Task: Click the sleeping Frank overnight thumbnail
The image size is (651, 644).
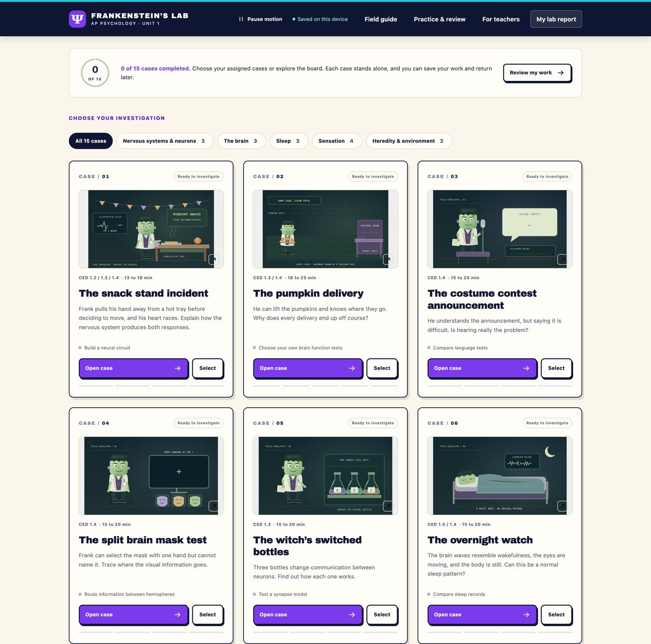Action: 500,475
